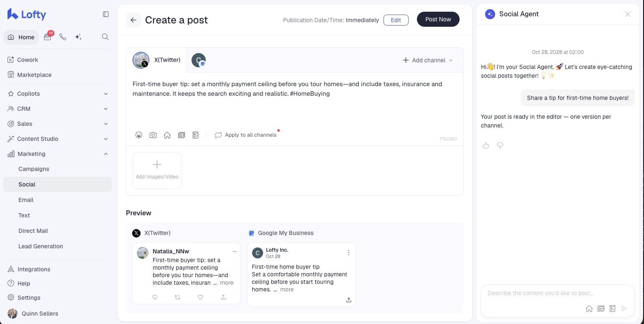Switch to the Google My Business channel tab

199,60
